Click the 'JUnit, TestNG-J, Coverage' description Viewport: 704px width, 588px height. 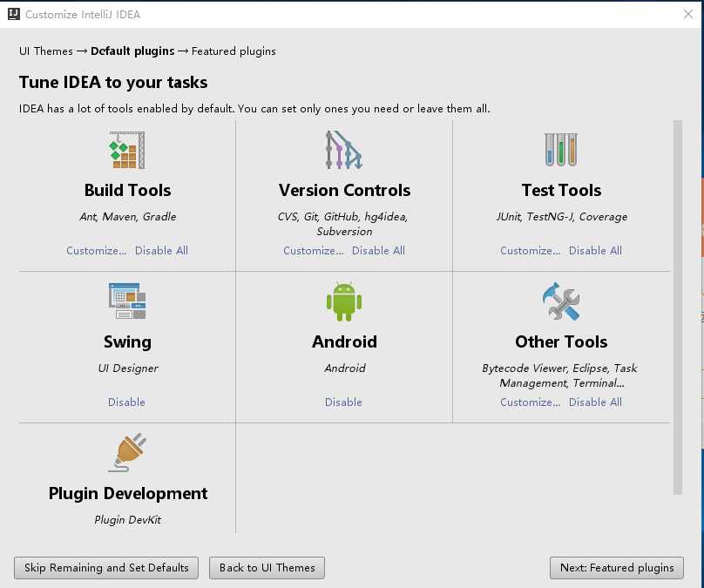pos(562,217)
